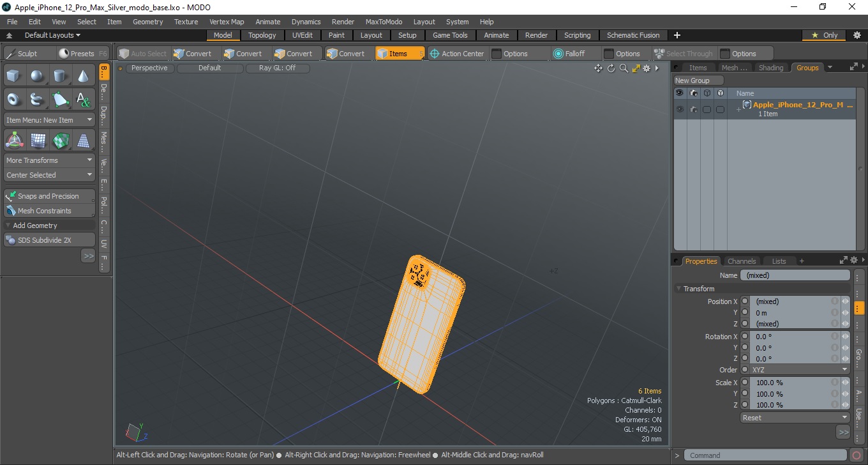868x465 pixels.
Task: Open Mesh Constraints panel
Action: (50, 211)
